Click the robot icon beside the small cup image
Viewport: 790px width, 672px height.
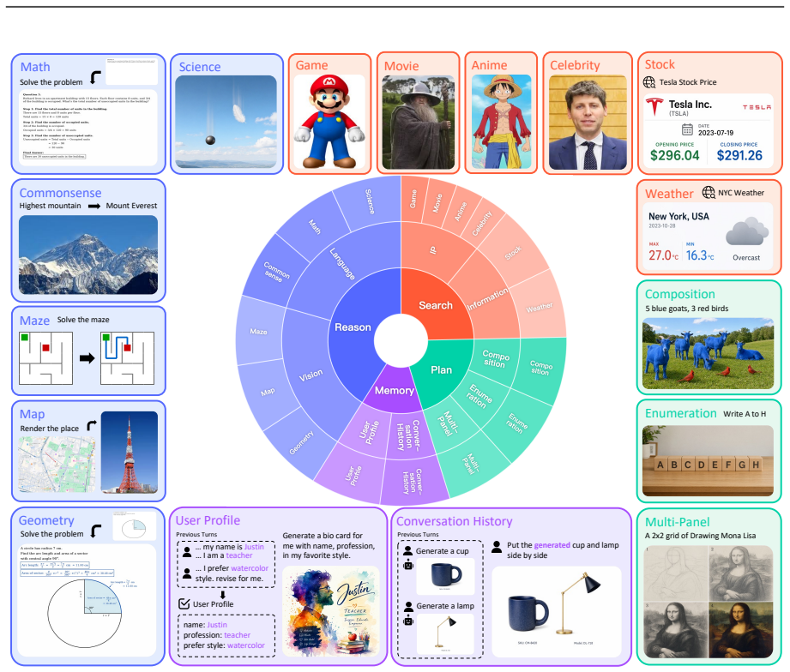pos(408,565)
